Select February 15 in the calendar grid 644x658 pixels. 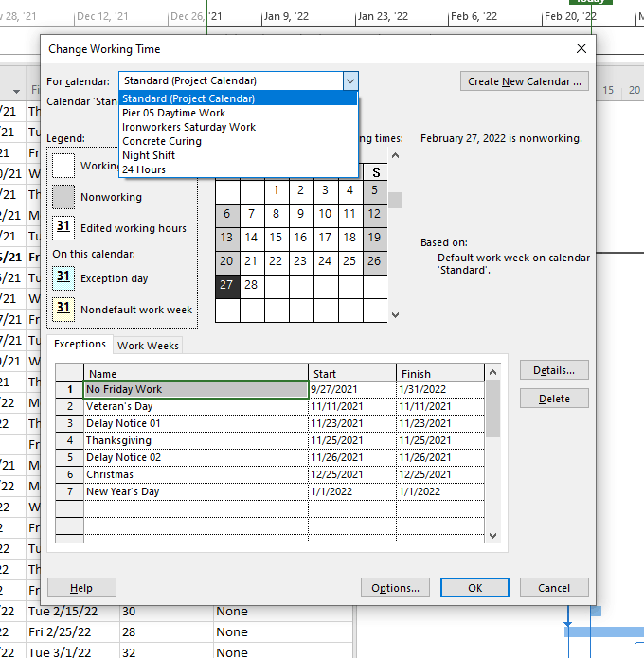click(276, 238)
